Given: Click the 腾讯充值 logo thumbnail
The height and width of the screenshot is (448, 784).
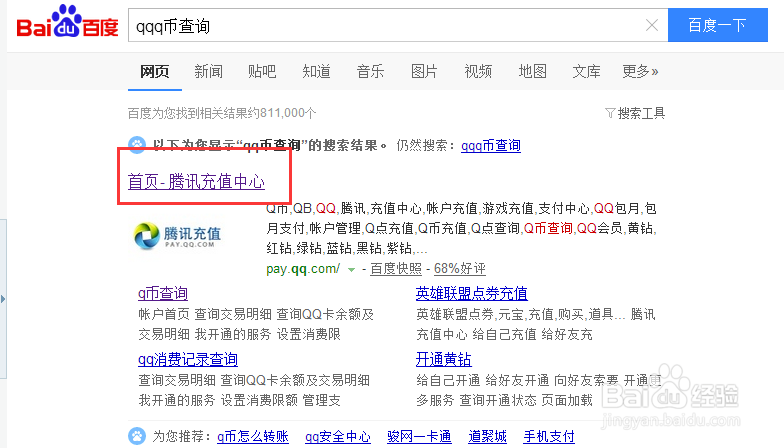Looking at the screenshot, I should 178,236.
